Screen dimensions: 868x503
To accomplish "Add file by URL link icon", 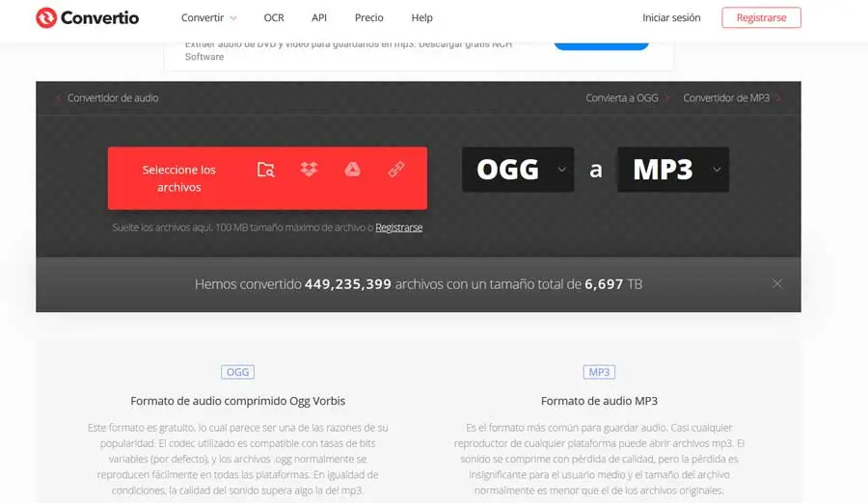I will (x=395, y=169).
